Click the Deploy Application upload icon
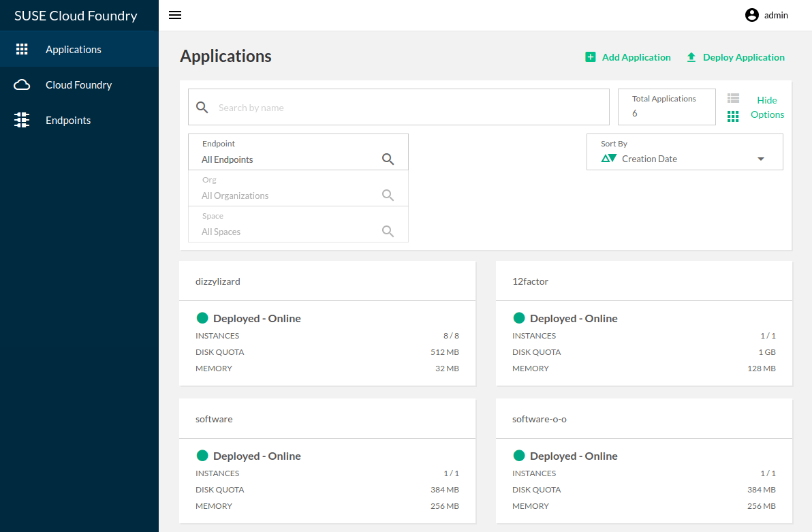The image size is (812, 532). point(691,57)
